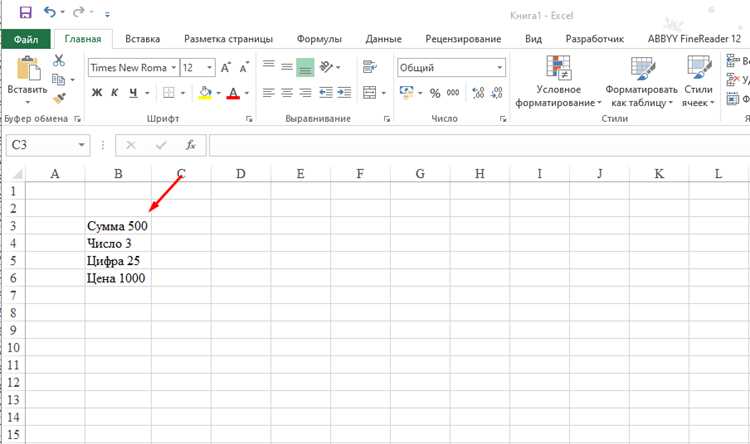The image size is (750, 444).
Task: Activate the Format Painter brush
Action: (59, 98)
